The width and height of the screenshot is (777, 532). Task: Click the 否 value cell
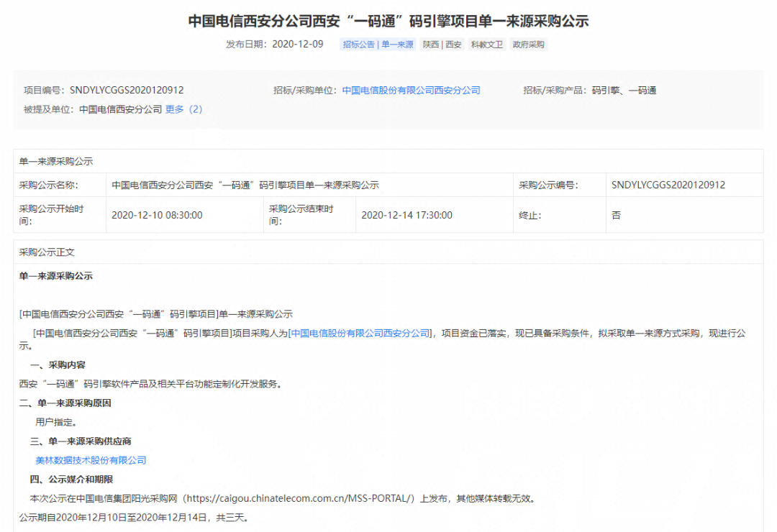click(684, 214)
